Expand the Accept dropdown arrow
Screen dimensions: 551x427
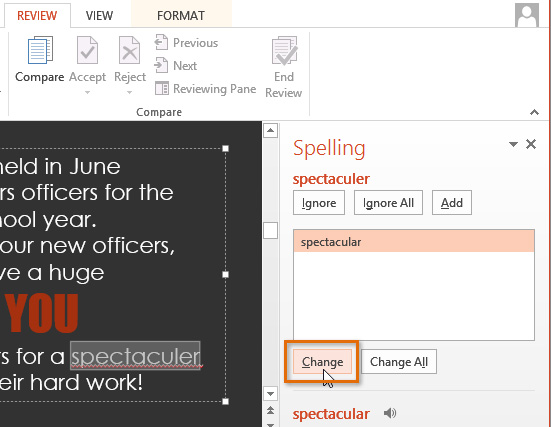(x=87, y=93)
